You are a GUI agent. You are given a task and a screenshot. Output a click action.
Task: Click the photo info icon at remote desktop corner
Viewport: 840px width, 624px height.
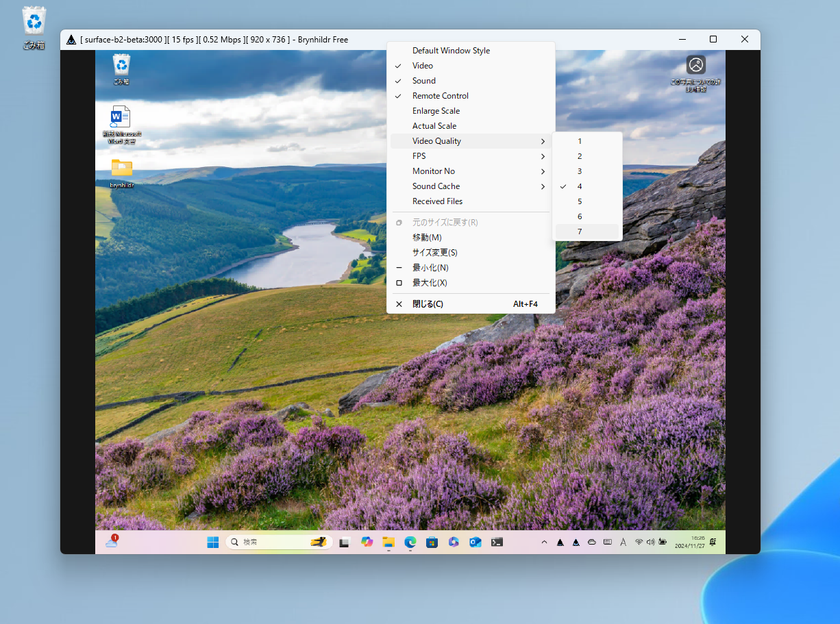click(695, 73)
